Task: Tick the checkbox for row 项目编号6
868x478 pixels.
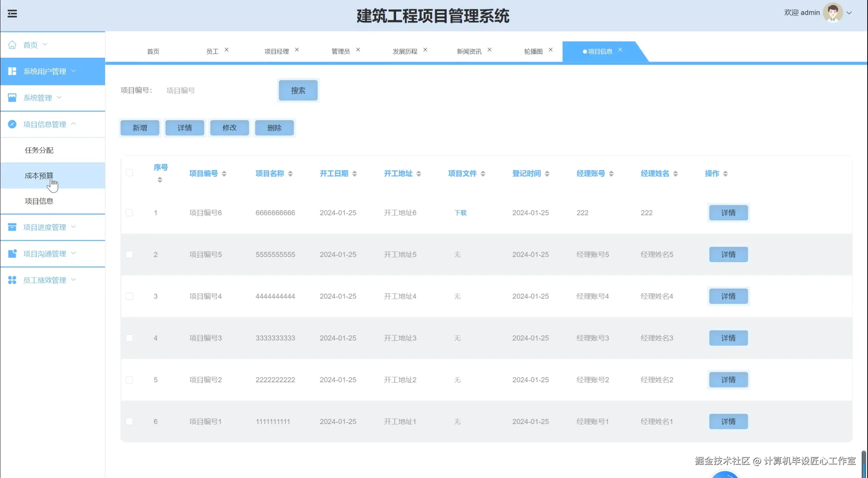Action: (x=129, y=213)
